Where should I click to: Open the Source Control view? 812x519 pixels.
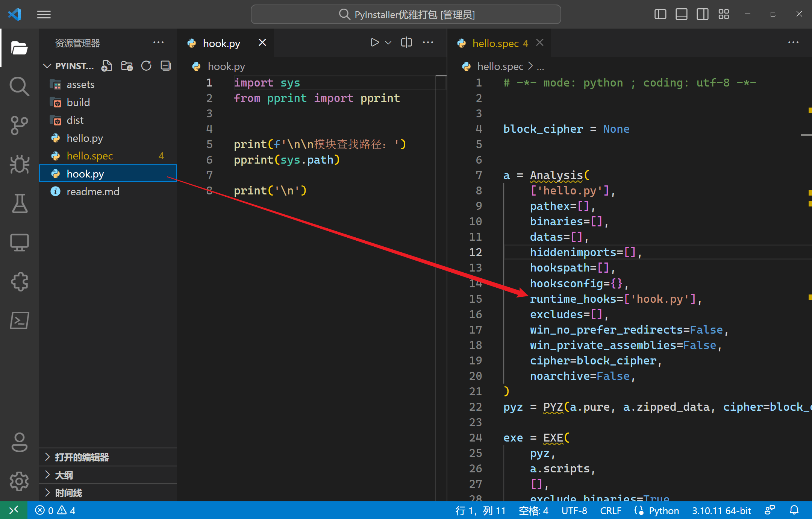(19, 125)
